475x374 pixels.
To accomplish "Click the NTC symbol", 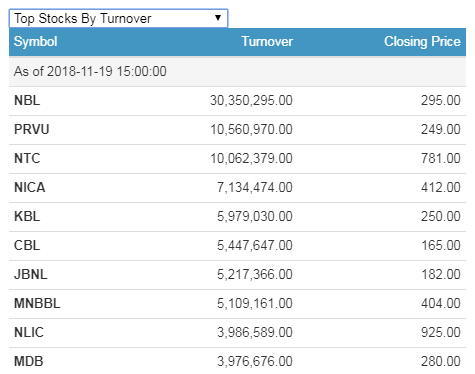I will 27,158.
